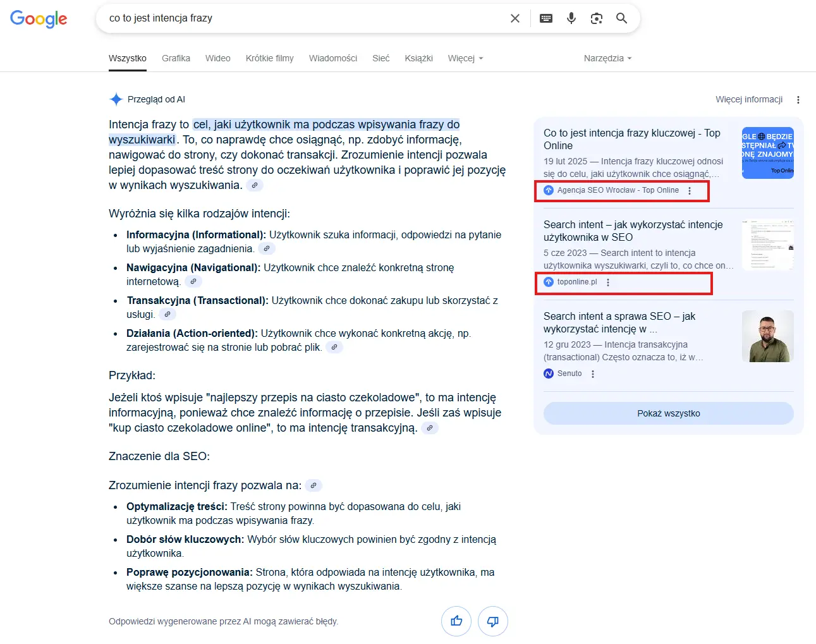Open source link after Działania bullet

(334, 348)
